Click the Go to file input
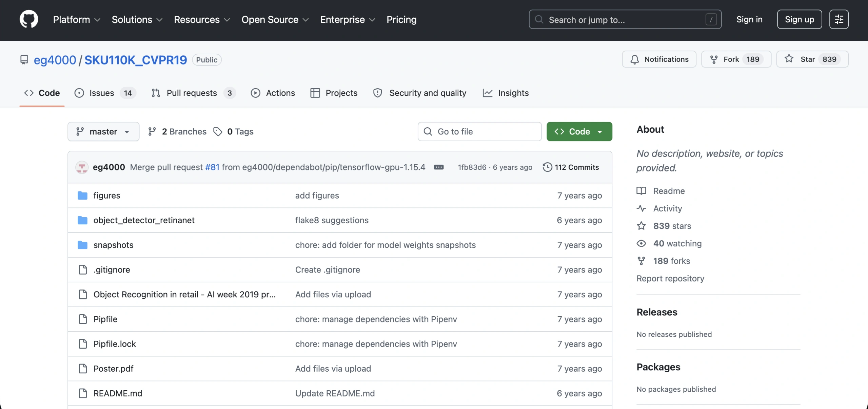 point(479,132)
